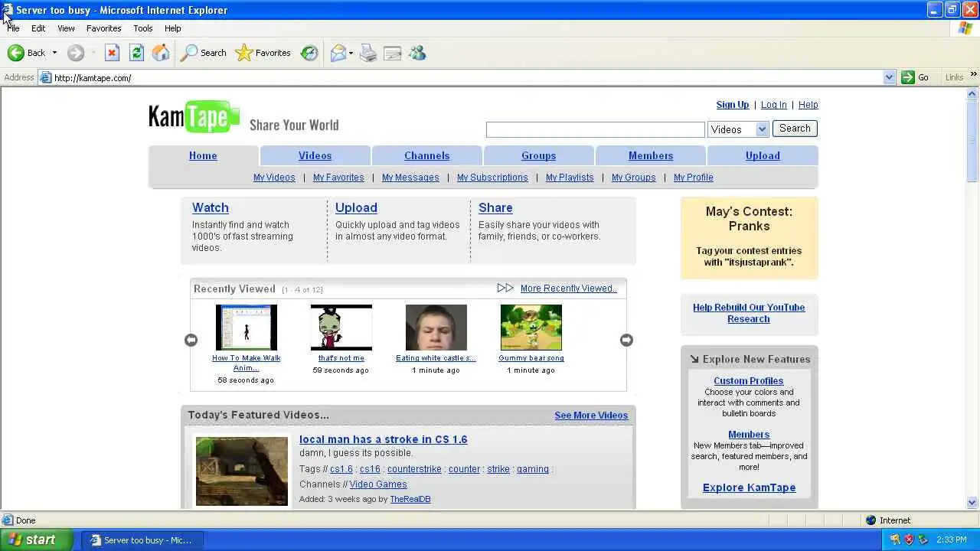Open the My Subscriptions link
Image resolution: width=980 pixels, height=551 pixels.
tap(492, 178)
